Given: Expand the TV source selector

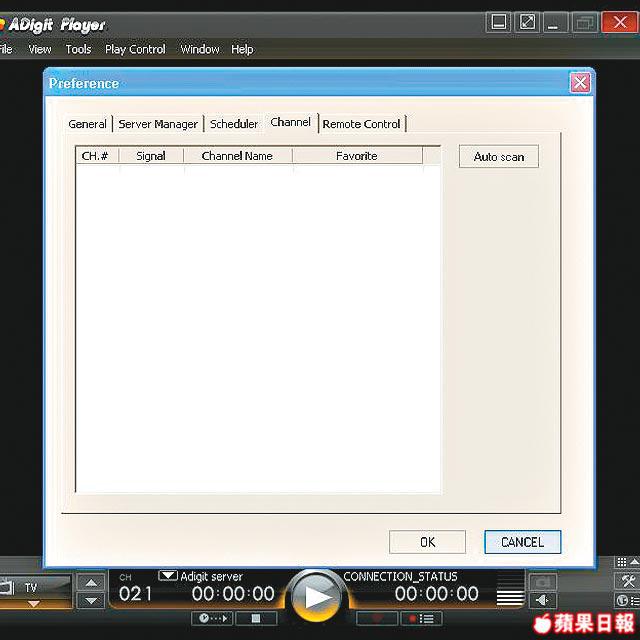Looking at the screenshot, I should click(x=33, y=603).
